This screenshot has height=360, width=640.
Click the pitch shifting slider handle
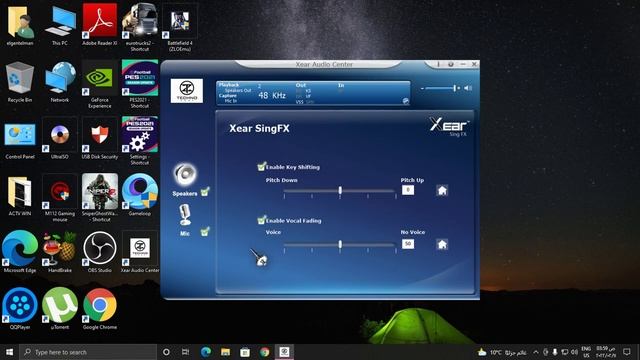point(340,191)
